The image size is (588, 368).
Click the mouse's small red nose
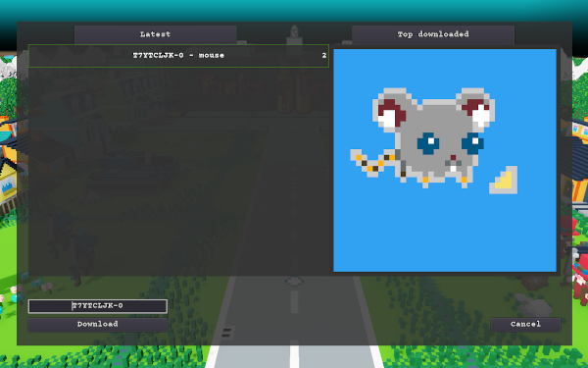coord(453,157)
